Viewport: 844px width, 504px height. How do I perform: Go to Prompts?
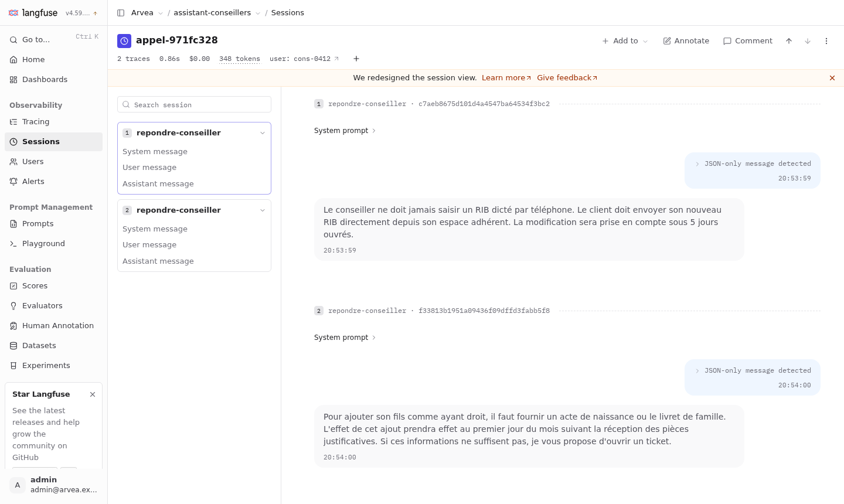point(53,224)
